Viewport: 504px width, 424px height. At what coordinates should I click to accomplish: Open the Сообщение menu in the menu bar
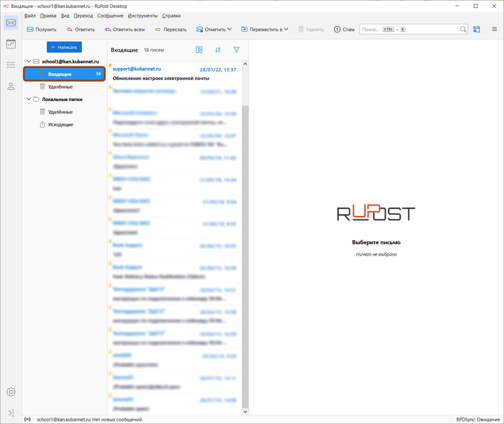pos(110,15)
